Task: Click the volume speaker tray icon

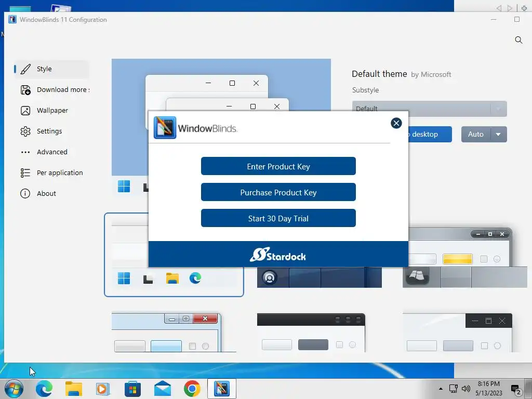Action: point(466,389)
